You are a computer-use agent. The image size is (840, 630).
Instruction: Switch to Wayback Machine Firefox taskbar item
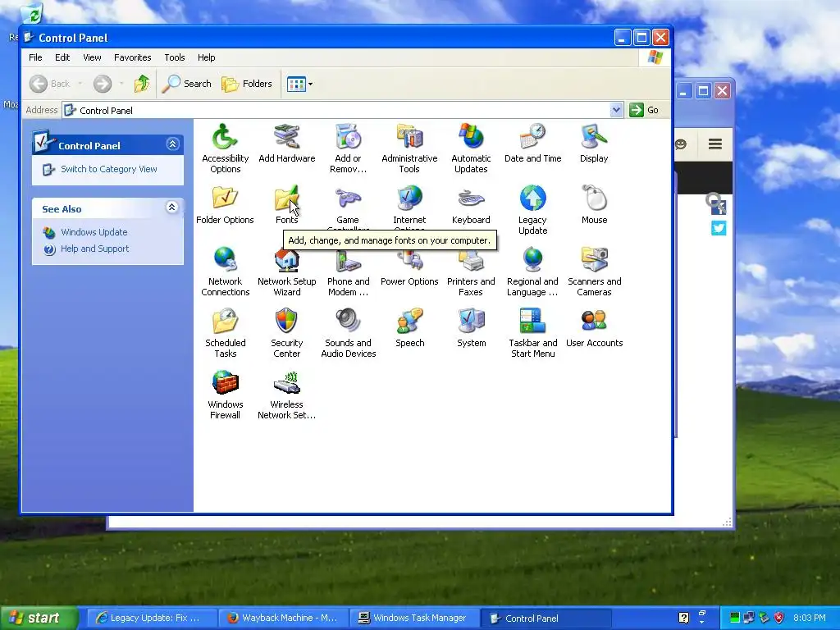pos(284,618)
